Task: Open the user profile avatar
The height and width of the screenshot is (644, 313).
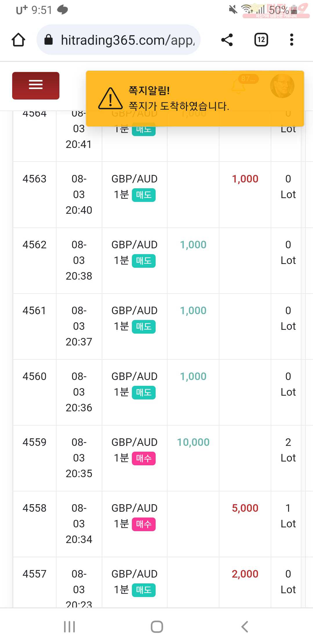Action: (x=282, y=86)
